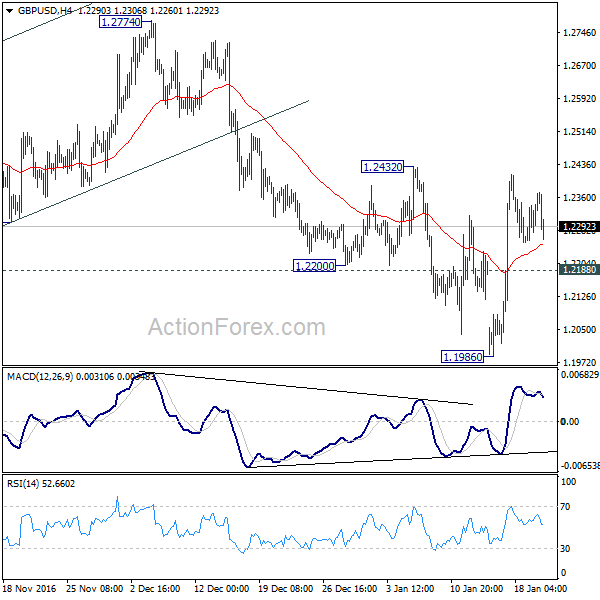Click the 1.25140 price axis value

coord(579,132)
